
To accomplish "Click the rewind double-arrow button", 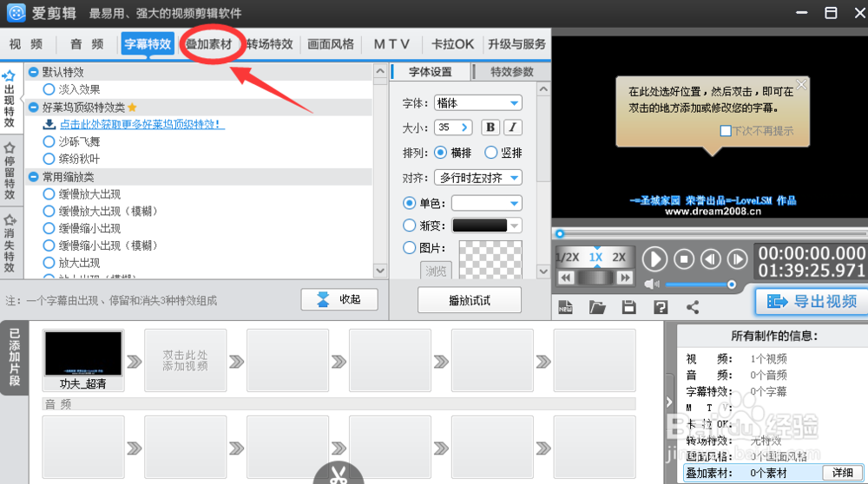I will click(x=566, y=278).
